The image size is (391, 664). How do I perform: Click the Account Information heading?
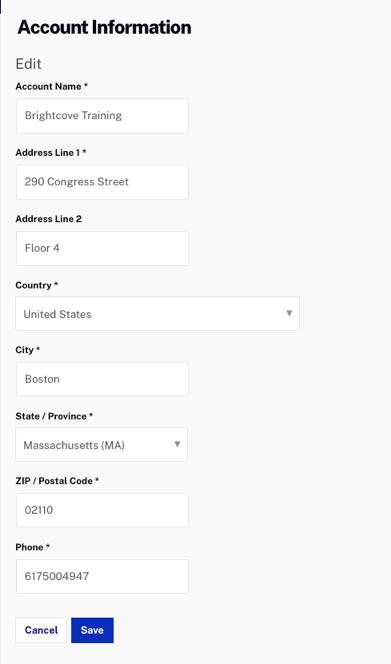[104, 27]
